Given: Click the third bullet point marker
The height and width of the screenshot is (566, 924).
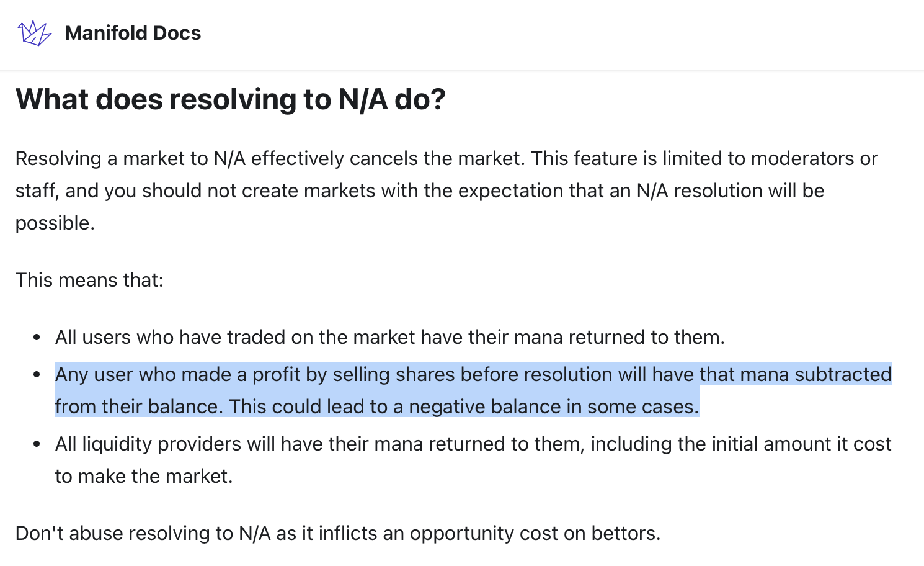Looking at the screenshot, I should (x=37, y=444).
